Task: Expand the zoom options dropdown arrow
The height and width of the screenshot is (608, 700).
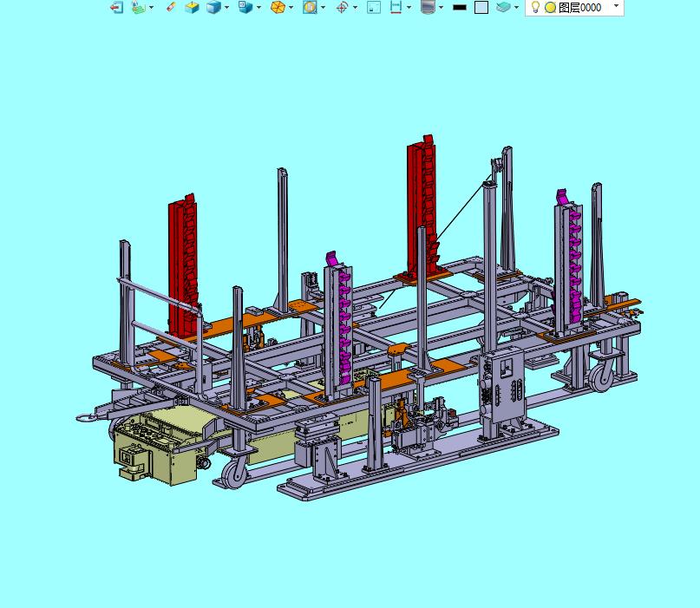Action: [x=324, y=7]
